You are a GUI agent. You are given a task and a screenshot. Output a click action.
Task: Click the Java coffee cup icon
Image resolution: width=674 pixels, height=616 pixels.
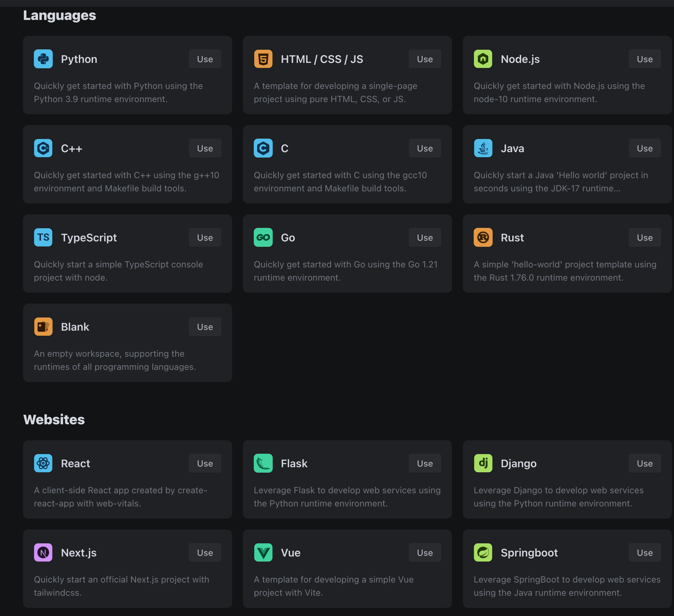tap(483, 148)
